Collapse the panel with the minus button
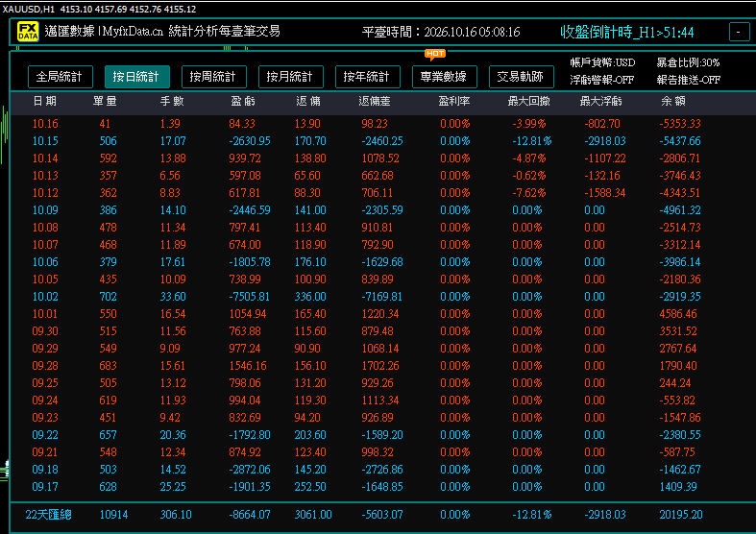Viewport: 756px width, 534px height. (x=739, y=32)
